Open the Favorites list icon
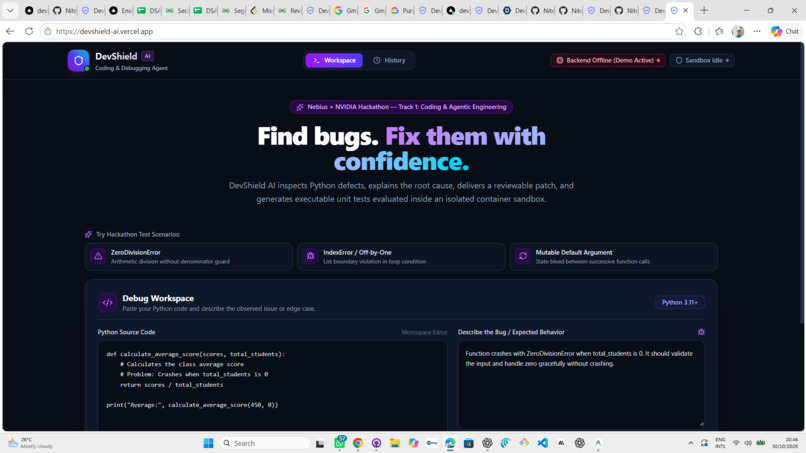 click(719, 31)
